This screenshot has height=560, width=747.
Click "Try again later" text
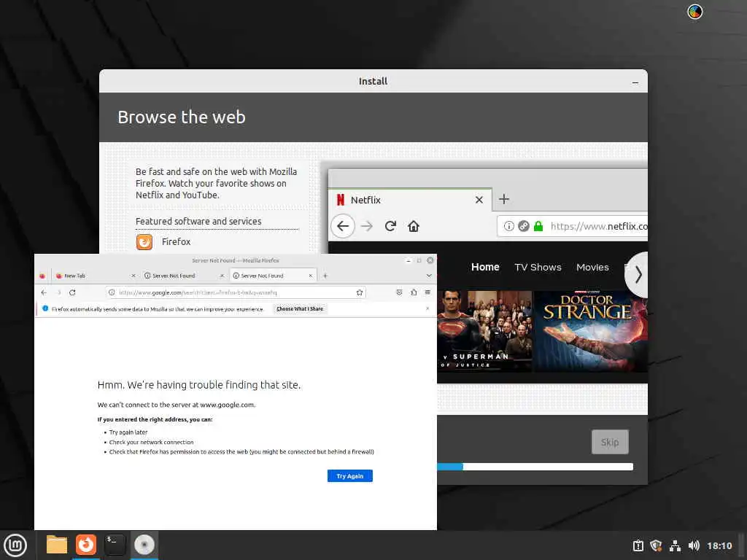[x=128, y=432]
